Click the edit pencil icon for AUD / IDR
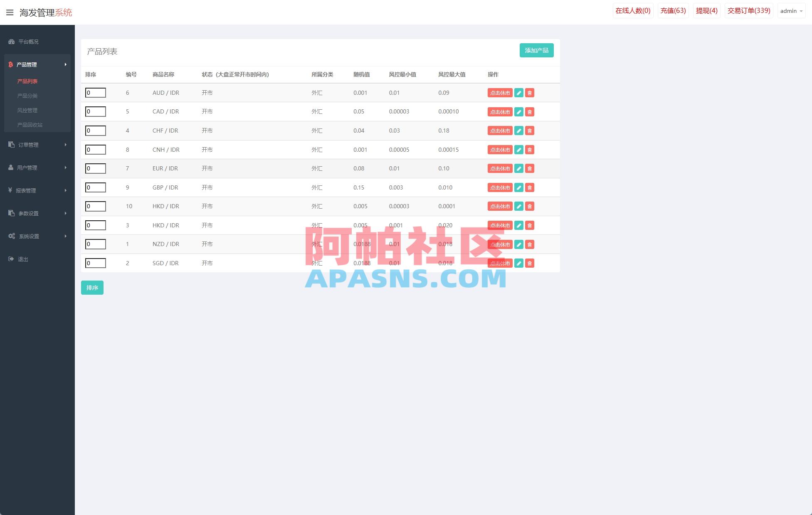This screenshot has height=515, width=812. pyautogui.click(x=519, y=93)
